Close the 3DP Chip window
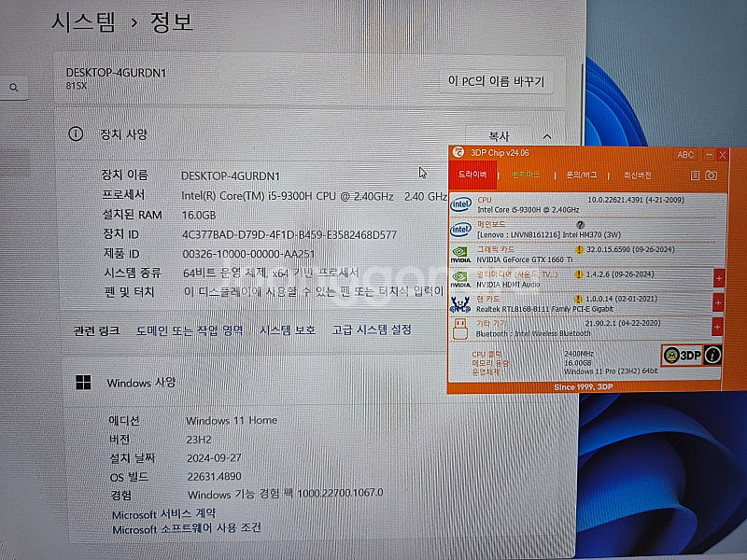This screenshot has height=560, width=747. (722, 155)
